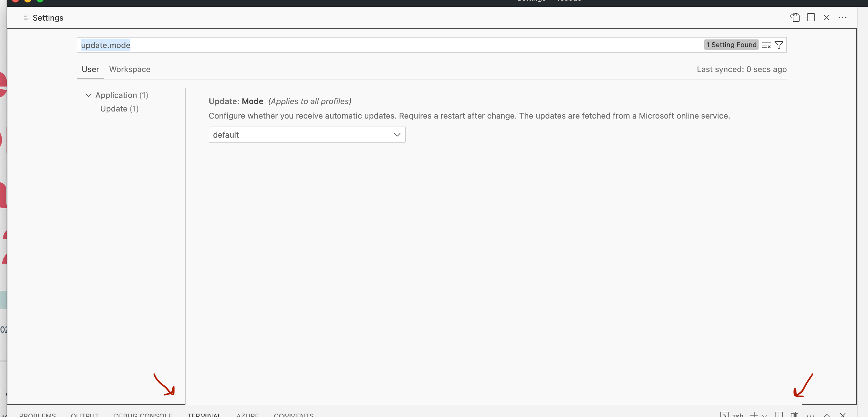Switch to the Workspace settings tab
868x417 pixels.
click(x=130, y=69)
